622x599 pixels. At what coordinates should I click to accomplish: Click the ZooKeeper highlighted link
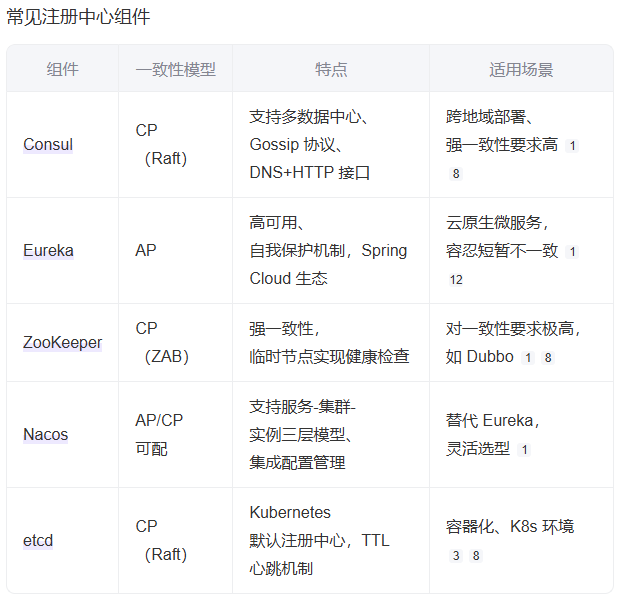[x=63, y=343]
